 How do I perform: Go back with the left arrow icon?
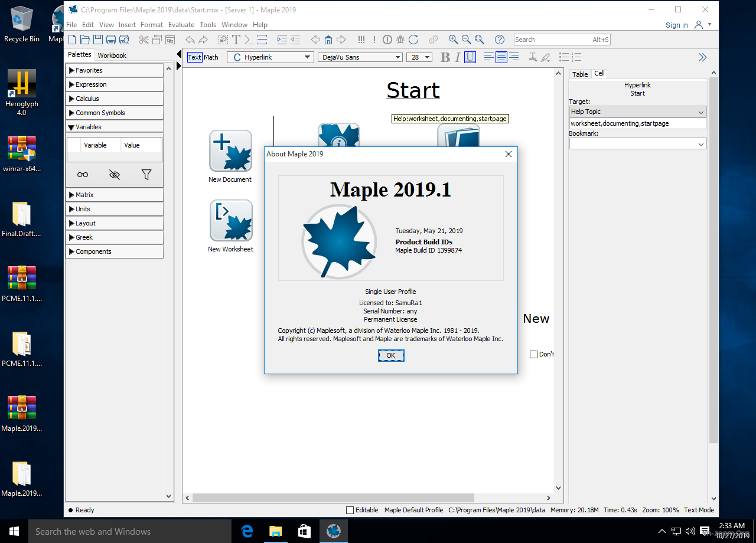point(315,40)
